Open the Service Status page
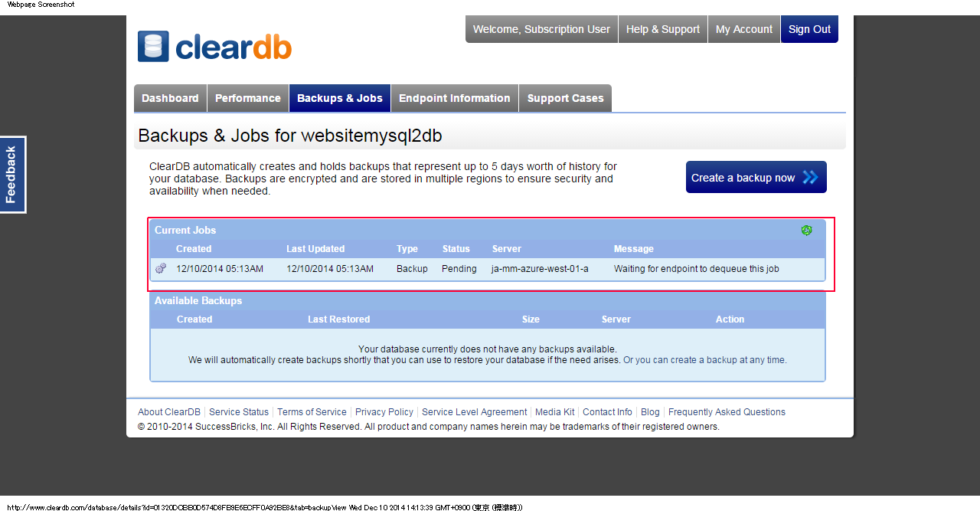Image resolution: width=980 pixels, height=511 pixels. [x=239, y=411]
